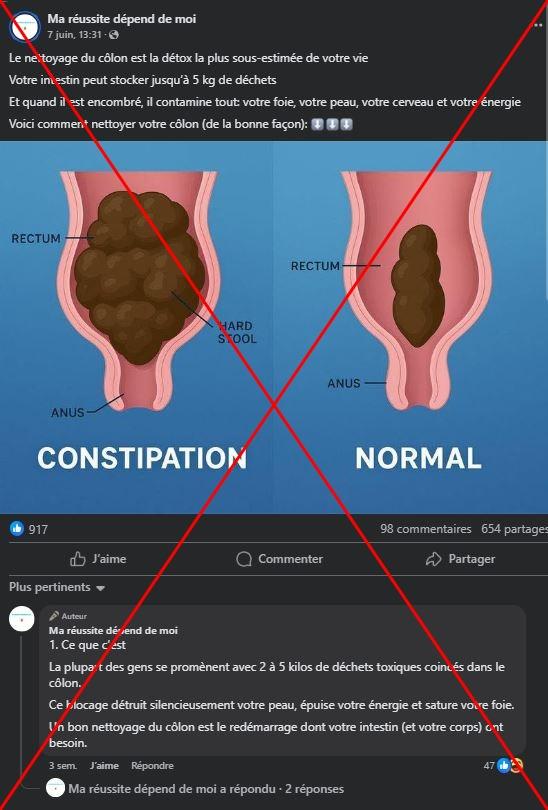Screen dimensions: 548x810
Task: Open the page's profile picture avatar
Action: pyautogui.click(x=24, y=27)
